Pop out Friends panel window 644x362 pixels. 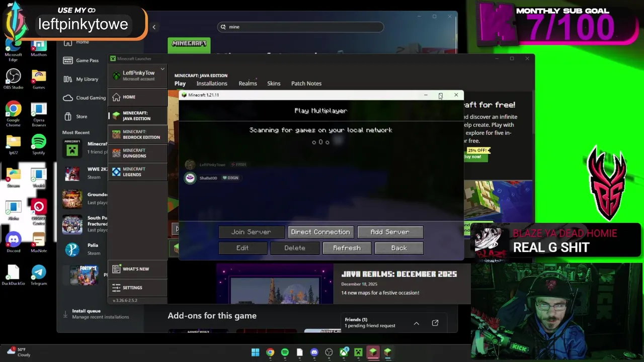[x=435, y=323]
